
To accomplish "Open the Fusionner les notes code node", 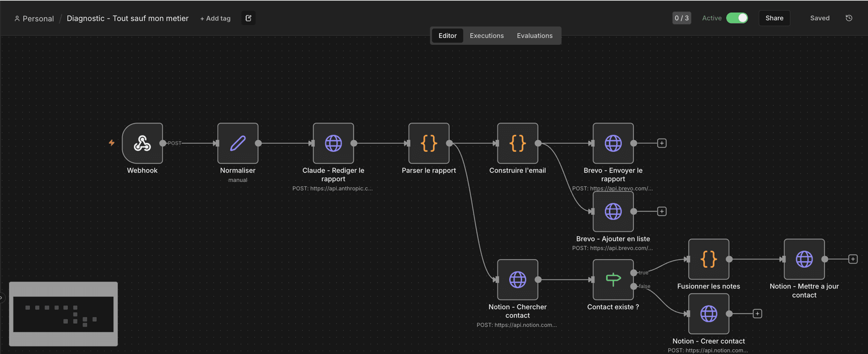I will pyautogui.click(x=708, y=259).
